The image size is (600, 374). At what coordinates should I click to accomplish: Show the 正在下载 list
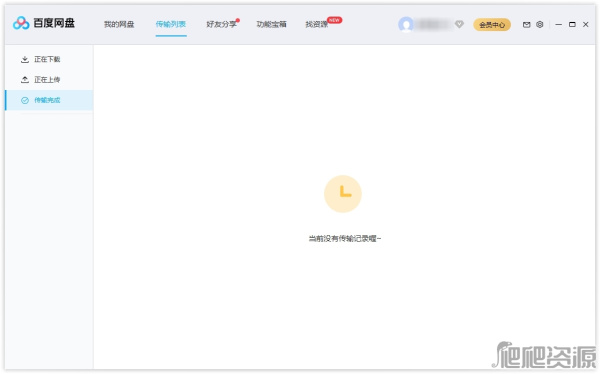coord(49,59)
